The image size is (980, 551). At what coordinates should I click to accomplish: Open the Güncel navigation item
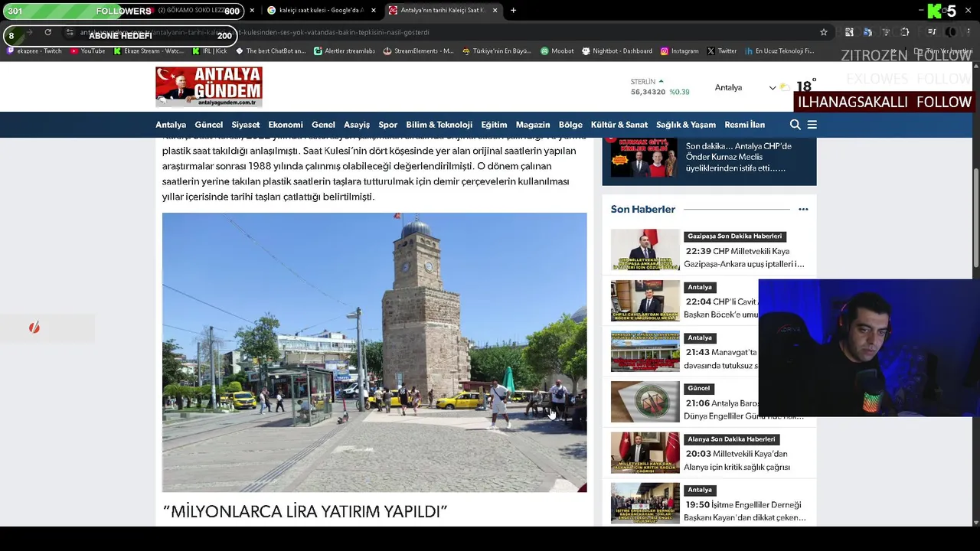pyautogui.click(x=209, y=125)
